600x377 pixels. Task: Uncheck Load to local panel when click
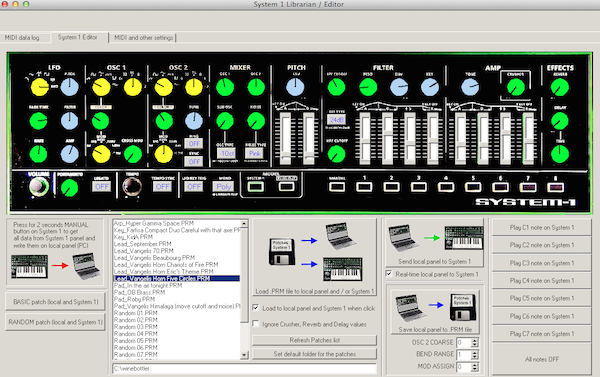(256, 307)
